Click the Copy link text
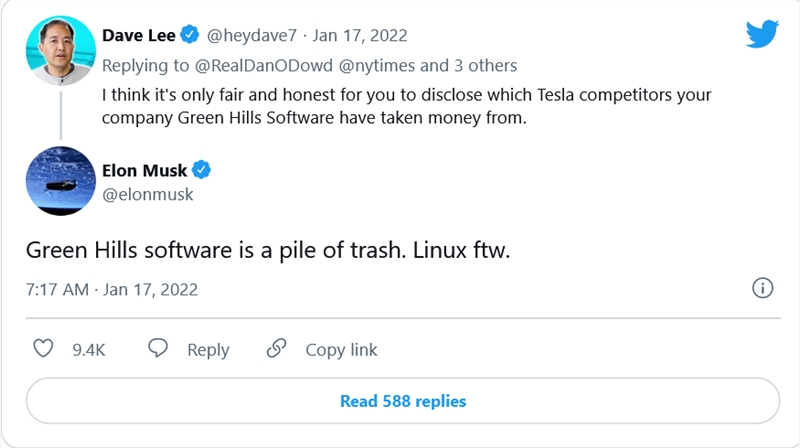The height and width of the screenshot is (448, 800). click(341, 350)
